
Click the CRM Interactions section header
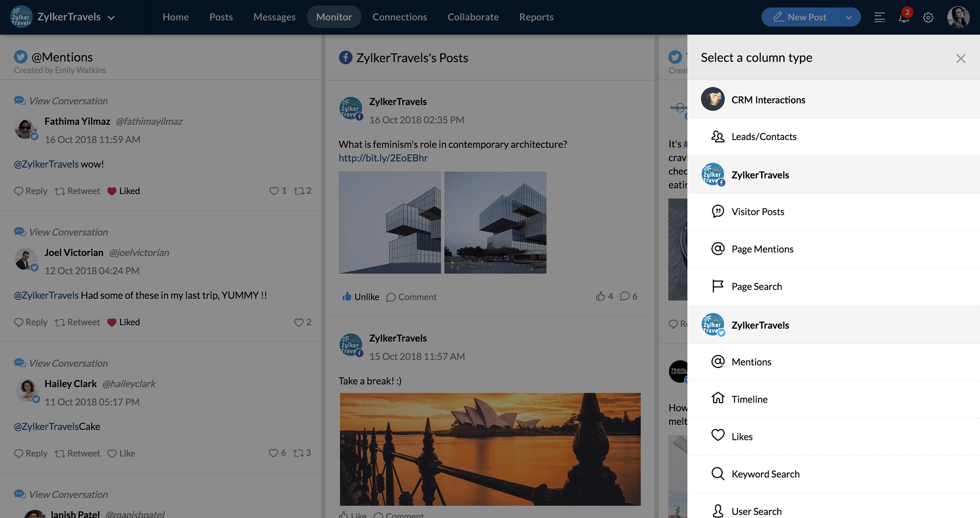click(x=833, y=99)
